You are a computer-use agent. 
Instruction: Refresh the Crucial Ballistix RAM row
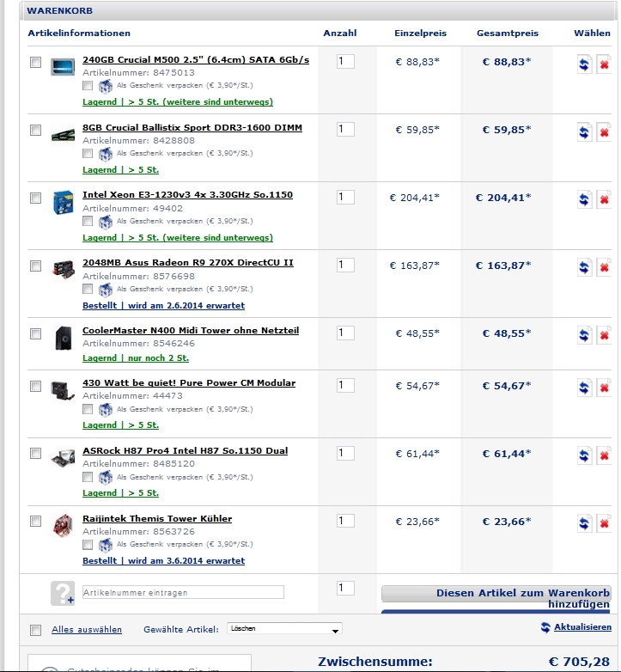584,132
